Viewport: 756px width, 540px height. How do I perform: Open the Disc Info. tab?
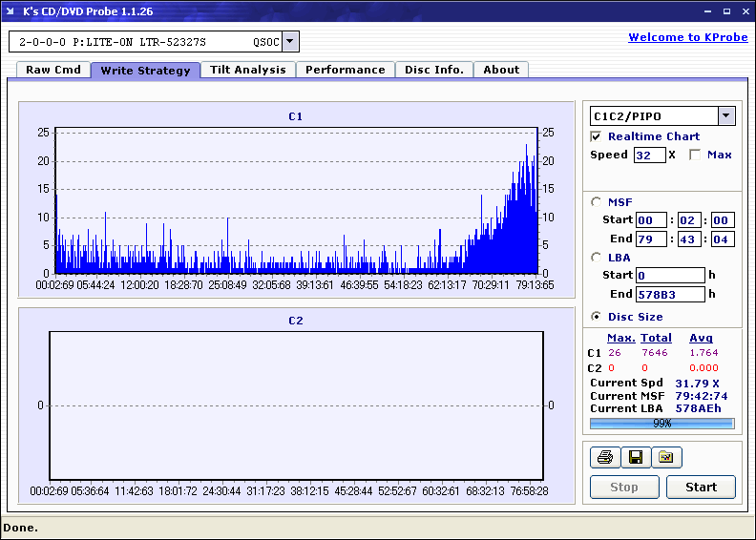[x=433, y=70]
